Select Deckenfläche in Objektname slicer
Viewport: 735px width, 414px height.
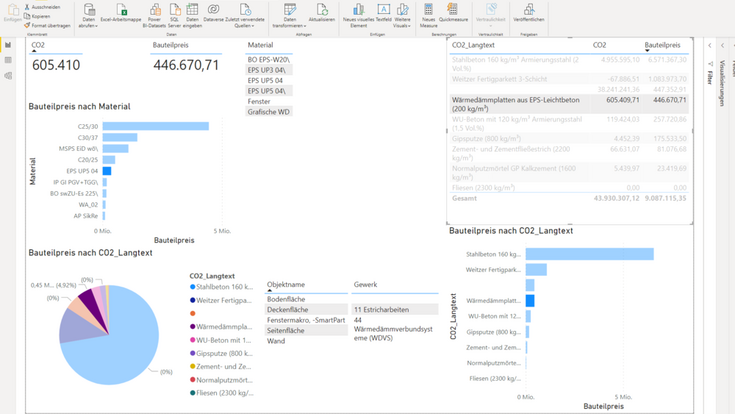point(307,309)
